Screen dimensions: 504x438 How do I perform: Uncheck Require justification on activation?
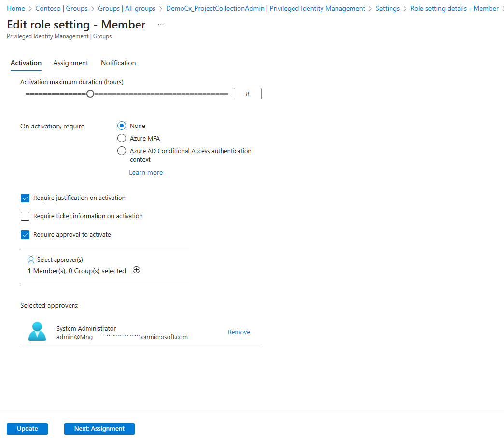[26, 198]
